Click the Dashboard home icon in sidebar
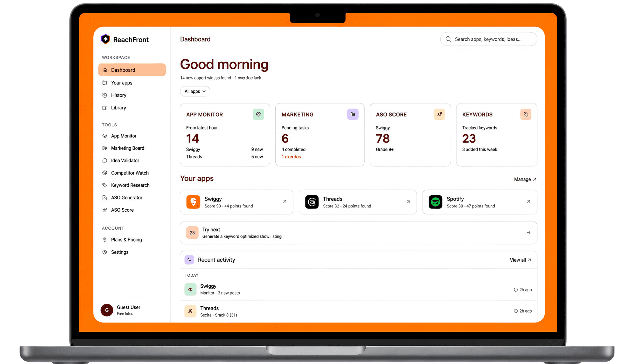 coord(105,70)
